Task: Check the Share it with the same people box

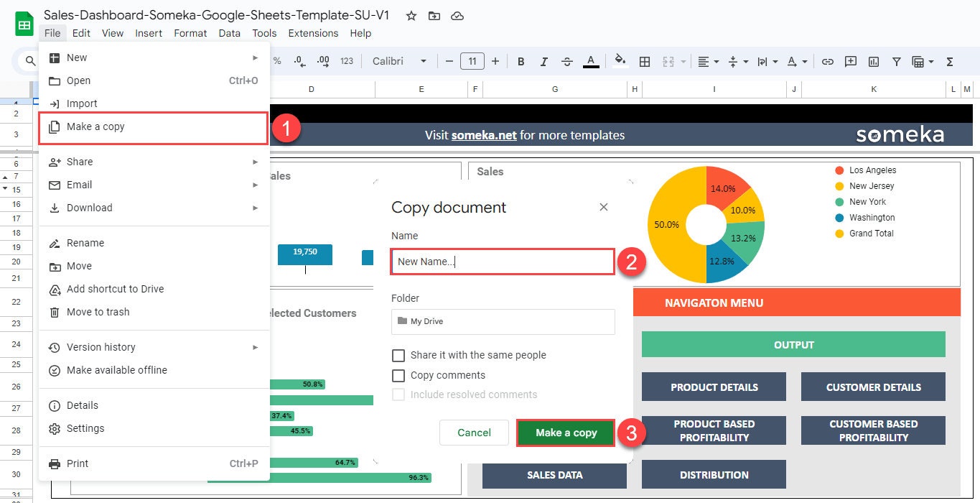Action: pyautogui.click(x=398, y=355)
